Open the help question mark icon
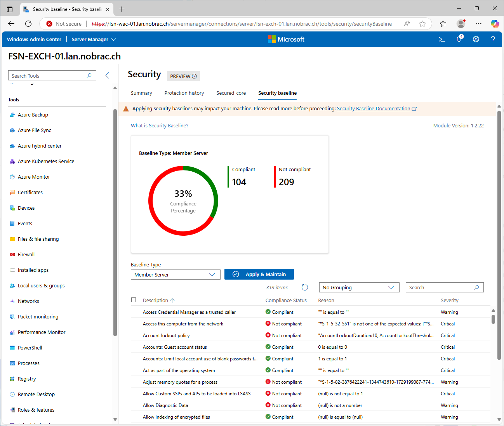This screenshot has width=504, height=426. click(493, 39)
